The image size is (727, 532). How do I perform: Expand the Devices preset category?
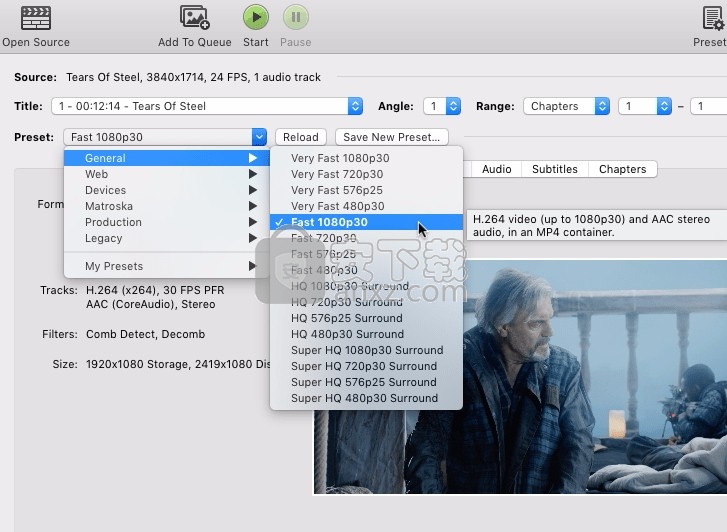click(167, 190)
